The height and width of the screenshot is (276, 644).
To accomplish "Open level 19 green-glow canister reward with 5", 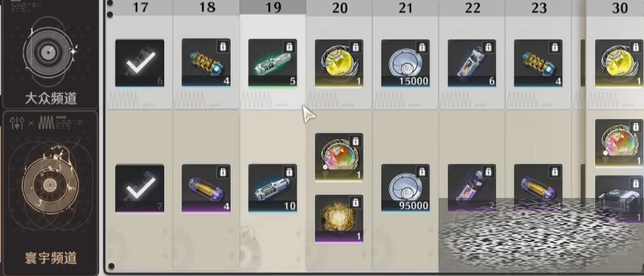I will (x=273, y=63).
